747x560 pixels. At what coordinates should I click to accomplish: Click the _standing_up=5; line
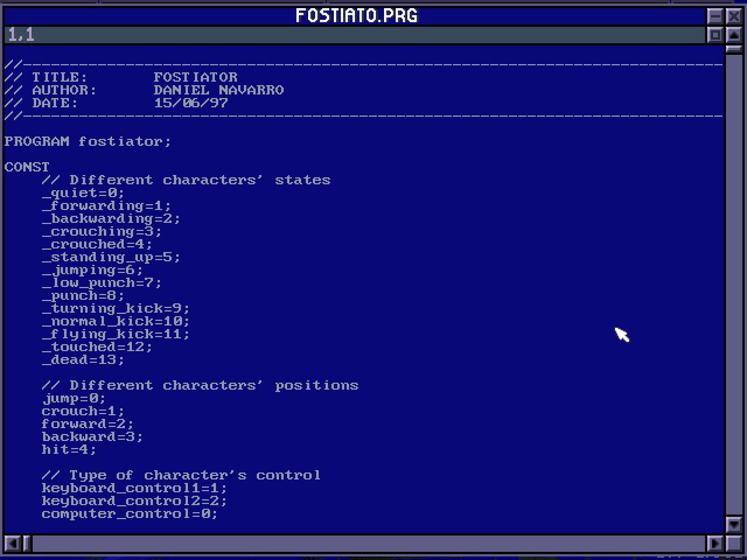(111, 258)
